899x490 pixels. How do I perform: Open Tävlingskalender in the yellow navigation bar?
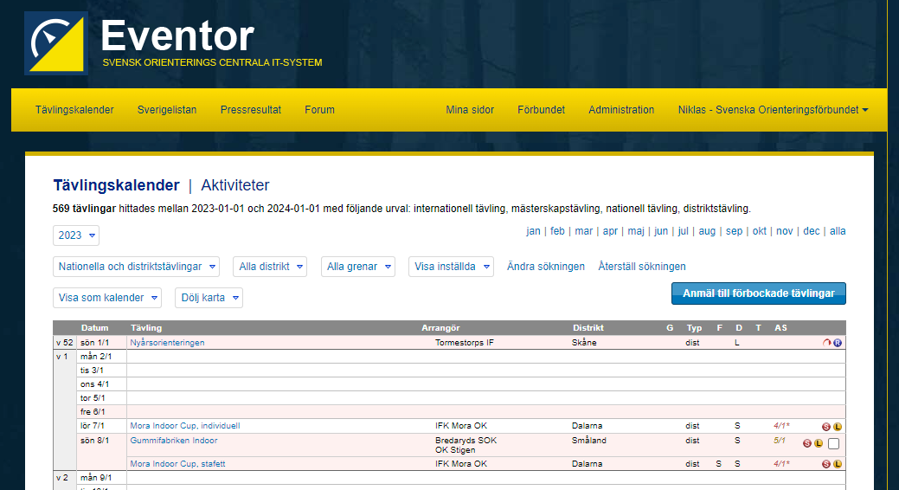[75, 109]
